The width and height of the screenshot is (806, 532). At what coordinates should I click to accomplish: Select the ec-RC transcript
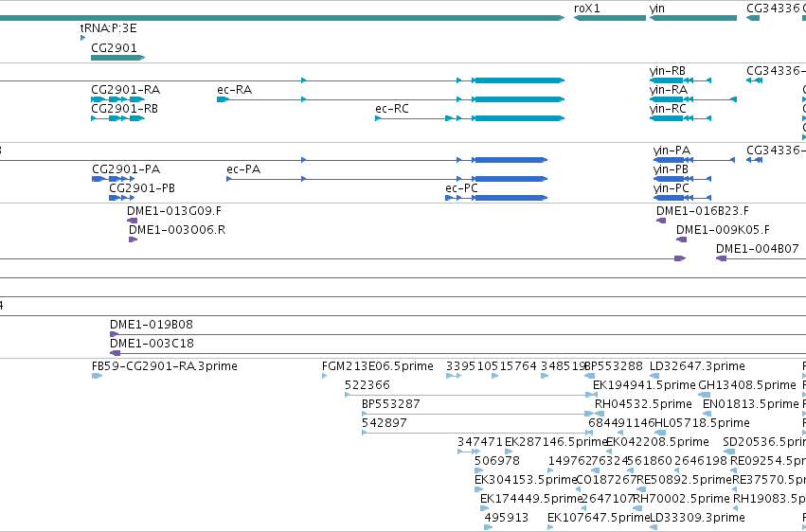coord(470,118)
